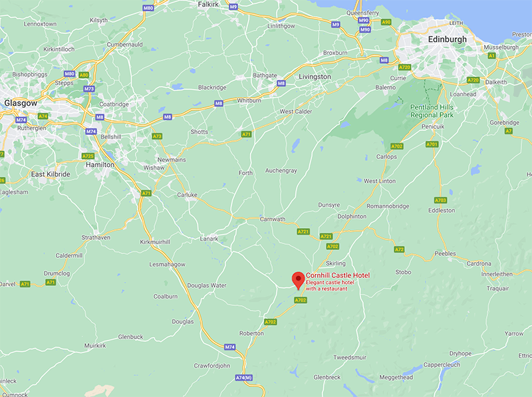Click the Glasgow city label
The height and width of the screenshot is (397, 532).
(21, 103)
